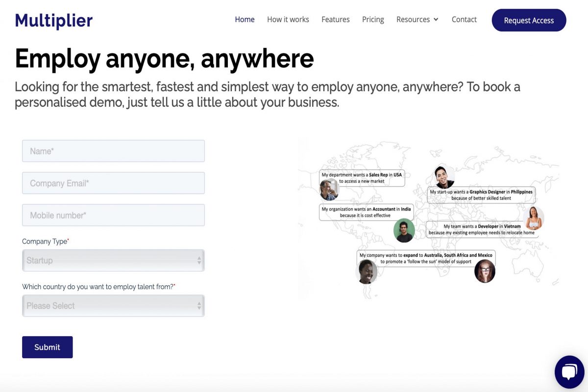Click the Graphics Designer in Philippines bubble
Viewport: 588px width, 392px height.
coord(481,195)
